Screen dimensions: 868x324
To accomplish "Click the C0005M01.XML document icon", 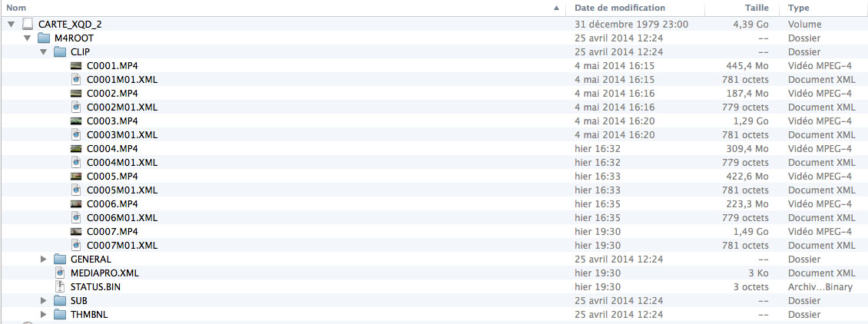I will (76, 190).
